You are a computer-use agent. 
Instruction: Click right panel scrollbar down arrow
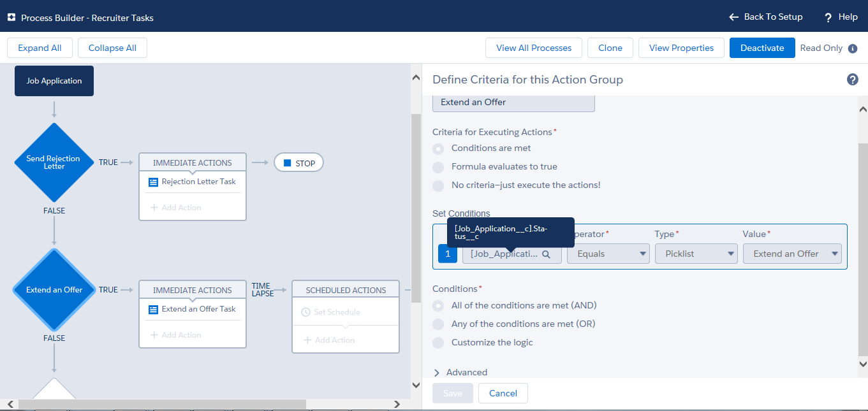[x=863, y=364]
